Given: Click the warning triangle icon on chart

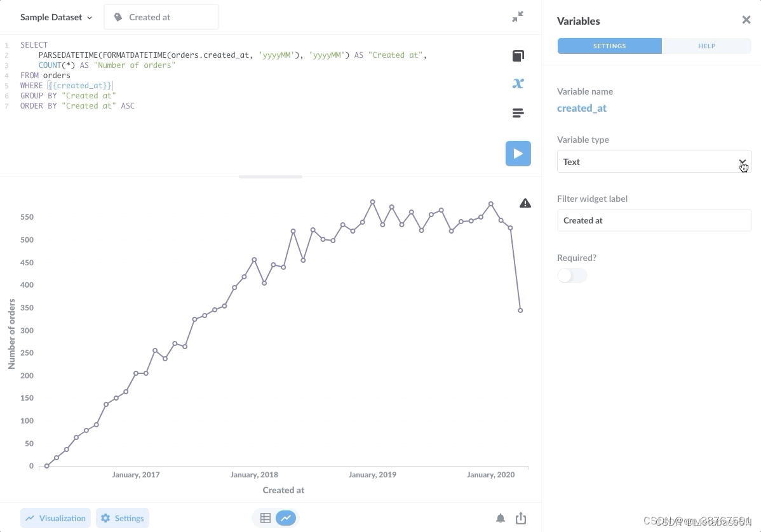Looking at the screenshot, I should point(525,203).
